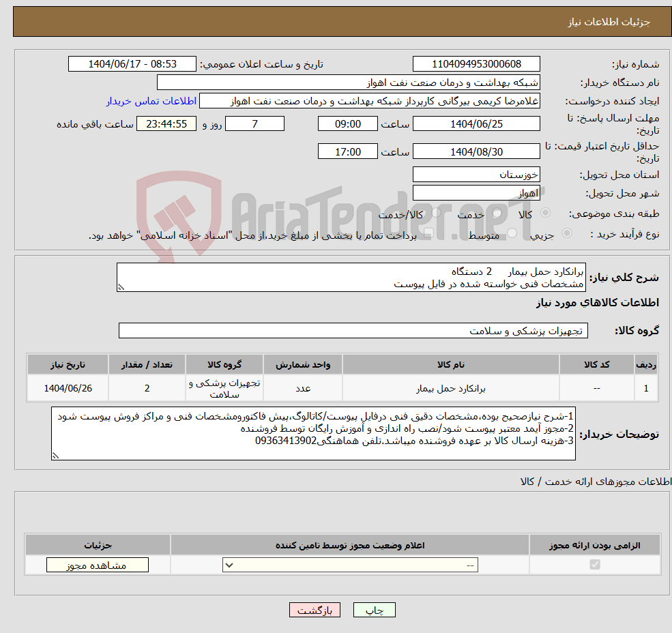Click the مشاهده مجوز button

[x=97, y=565]
